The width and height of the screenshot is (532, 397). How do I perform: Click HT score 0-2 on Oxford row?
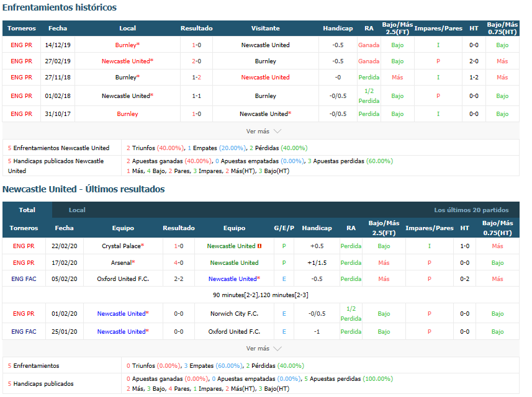[464, 279]
